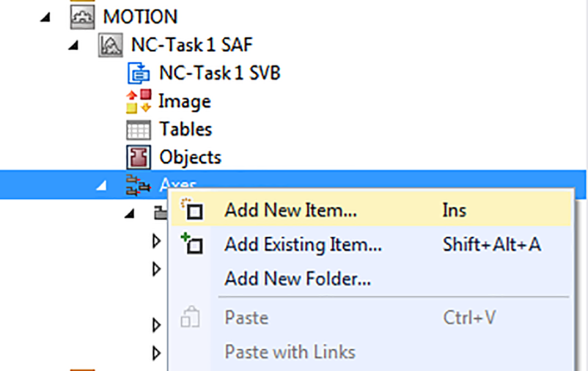Click the Add Existing Item icon
Screen dimensions: 588x371
click(191, 244)
